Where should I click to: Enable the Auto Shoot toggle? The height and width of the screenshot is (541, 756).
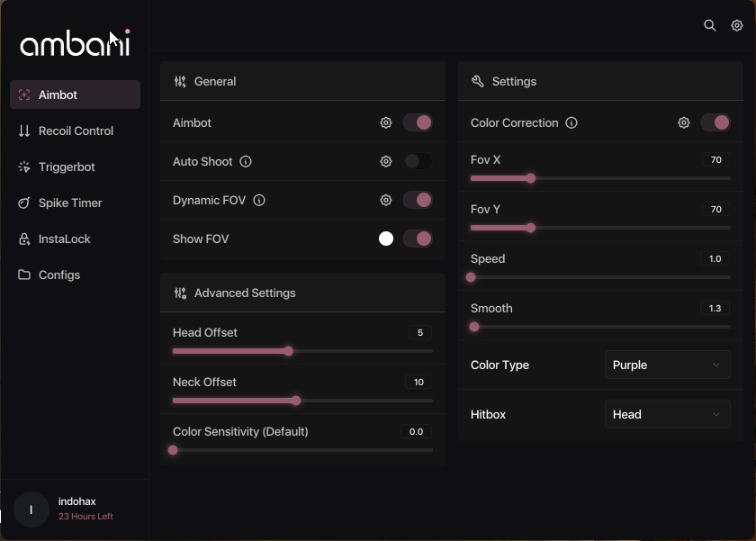(418, 161)
